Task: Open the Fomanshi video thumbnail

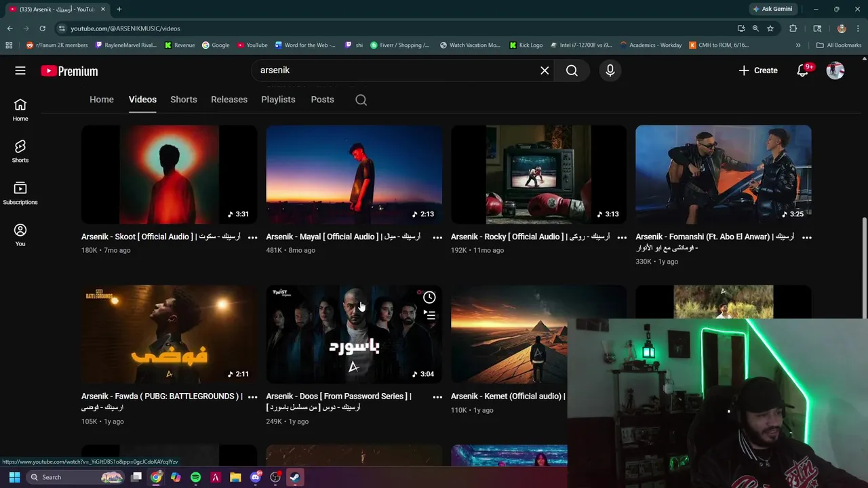Action: coord(724,174)
